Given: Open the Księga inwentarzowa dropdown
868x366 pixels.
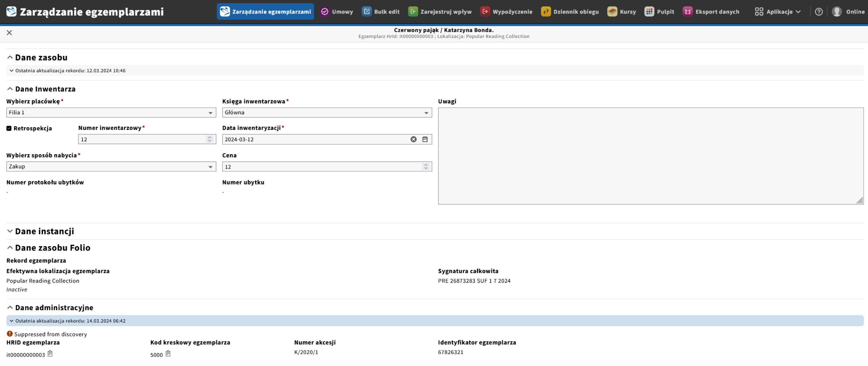Looking at the screenshot, I should tap(327, 112).
